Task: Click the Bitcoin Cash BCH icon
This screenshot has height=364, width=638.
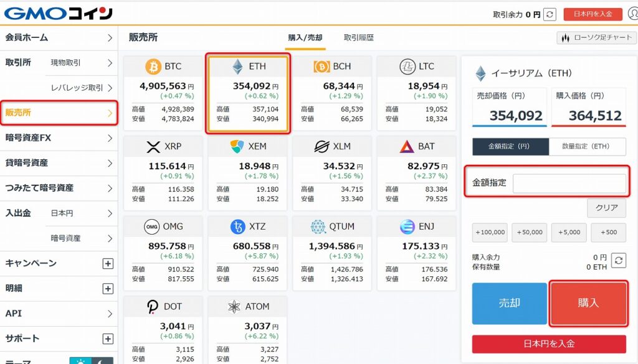Action: [x=321, y=67]
